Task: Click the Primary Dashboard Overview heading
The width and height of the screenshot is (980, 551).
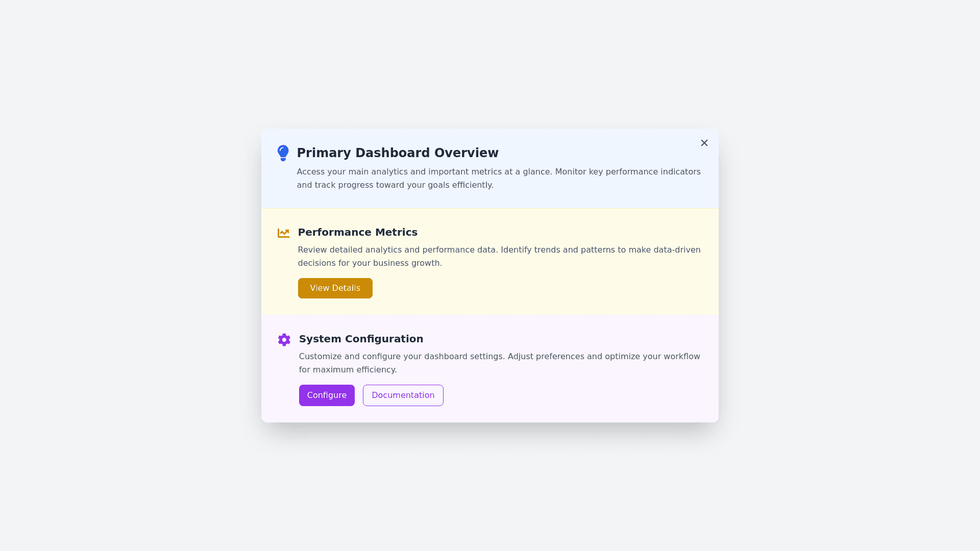Action: pos(398,153)
